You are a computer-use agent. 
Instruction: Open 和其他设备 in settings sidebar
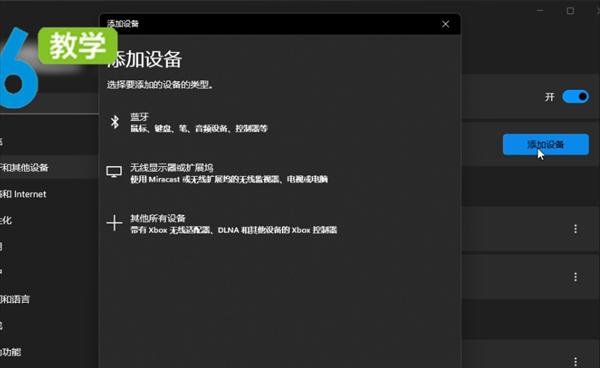point(24,168)
